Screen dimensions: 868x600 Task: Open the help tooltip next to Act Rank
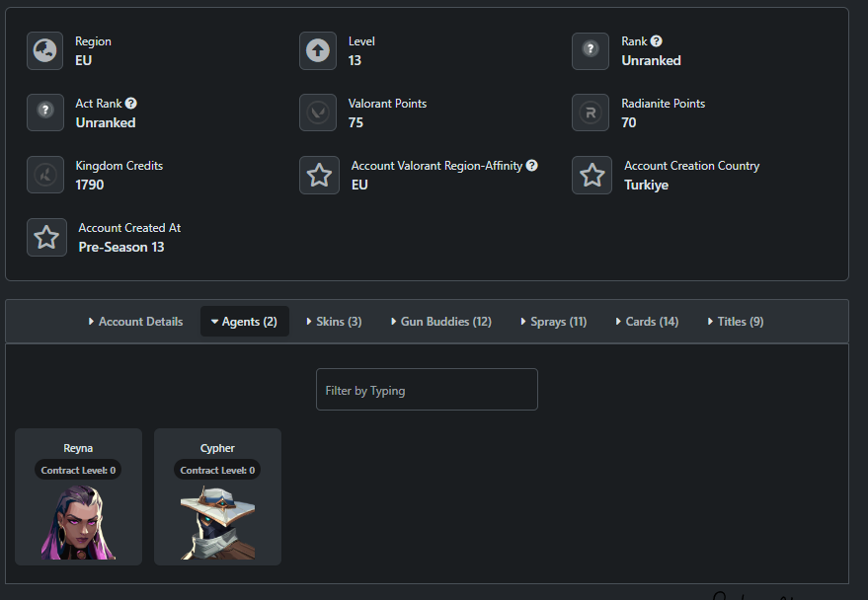130,104
